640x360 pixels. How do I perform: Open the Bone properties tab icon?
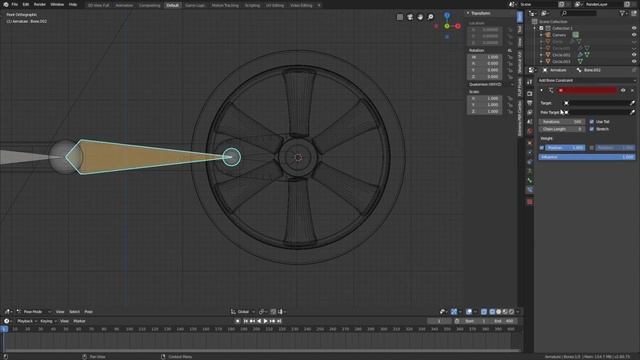[529, 180]
